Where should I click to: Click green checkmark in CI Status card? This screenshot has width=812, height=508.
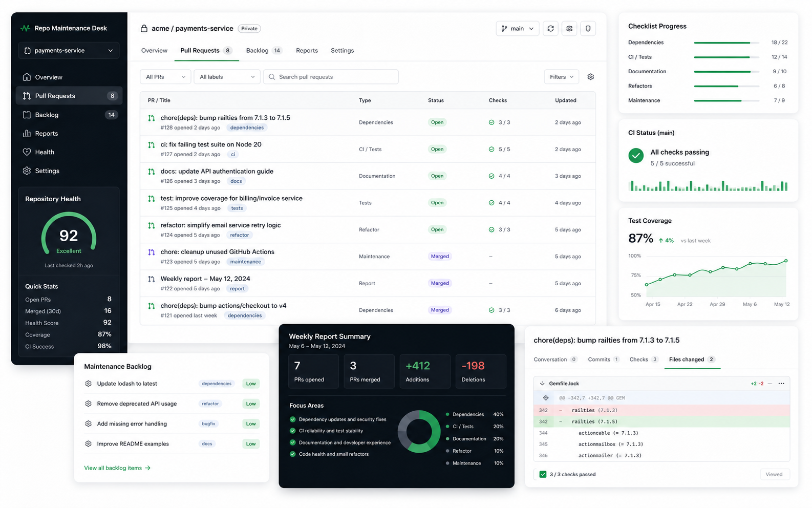pos(636,156)
